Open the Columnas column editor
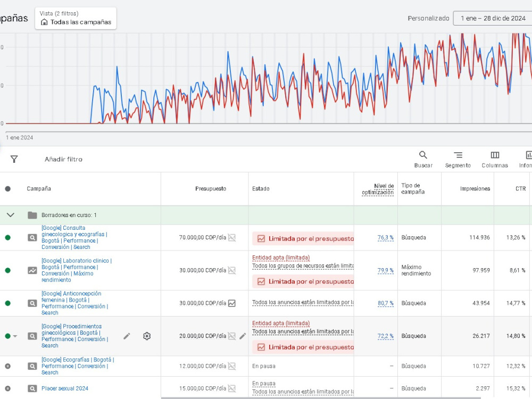This screenshot has height=399, width=532. pyautogui.click(x=495, y=159)
